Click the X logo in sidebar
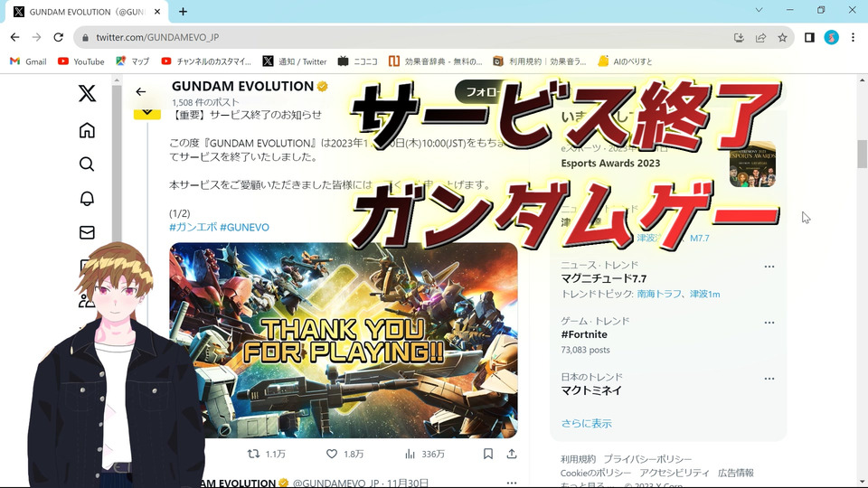Viewport: 868px width, 488px height. point(87,93)
